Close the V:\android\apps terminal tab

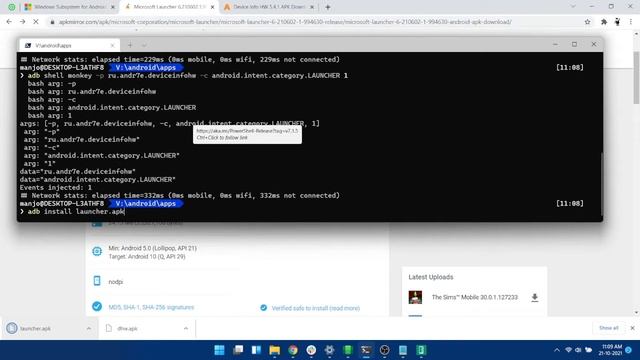[112, 45]
